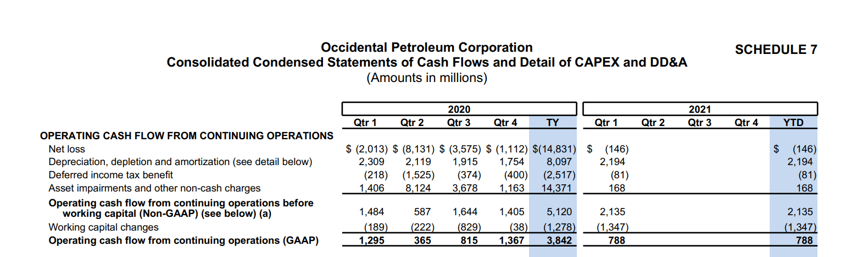The width and height of the screenshot is (868, 257).
Task: Click 'Qtr 4' header under 2021
Action: click(x=746, y=122)
